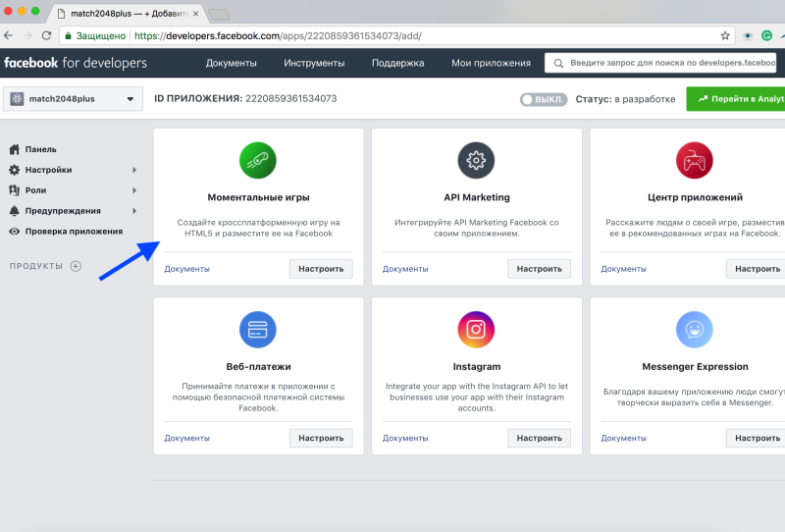Click the gear icon next to Настройки
Screen dimensions: 785x532
click(15, 170)
